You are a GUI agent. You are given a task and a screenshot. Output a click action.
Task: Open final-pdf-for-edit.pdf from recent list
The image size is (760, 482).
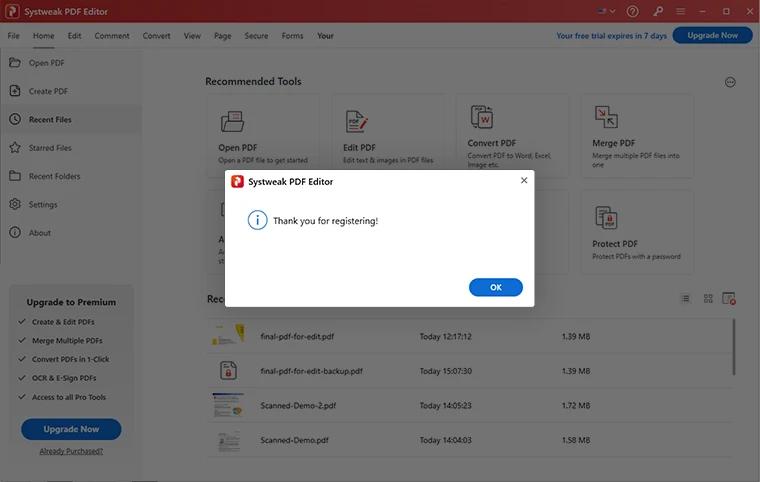coord(470,336)
